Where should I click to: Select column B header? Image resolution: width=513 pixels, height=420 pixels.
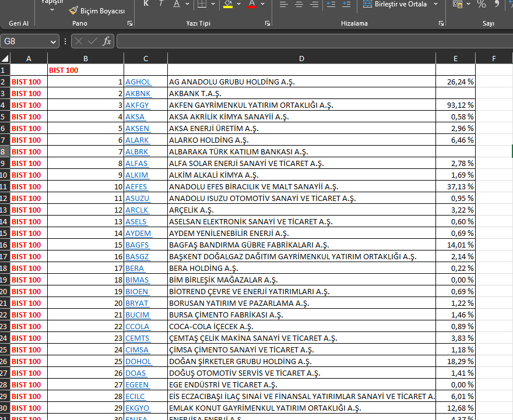[86, 58]
